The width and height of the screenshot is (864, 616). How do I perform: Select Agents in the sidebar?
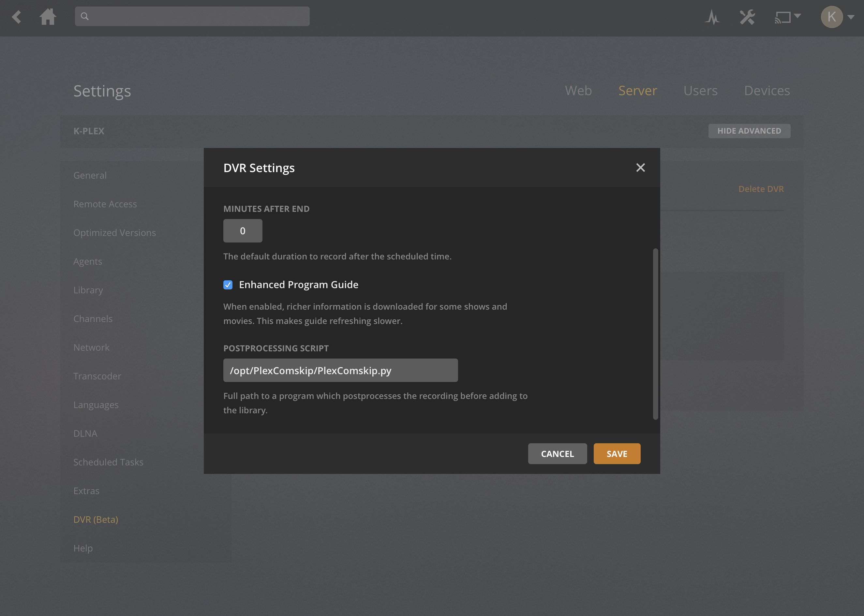pyautogui.click(x=88, y=261)
